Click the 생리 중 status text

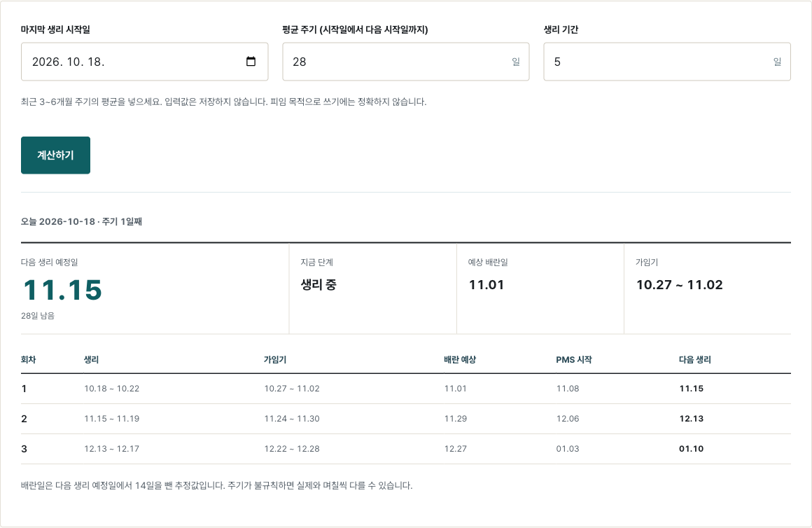318,284
